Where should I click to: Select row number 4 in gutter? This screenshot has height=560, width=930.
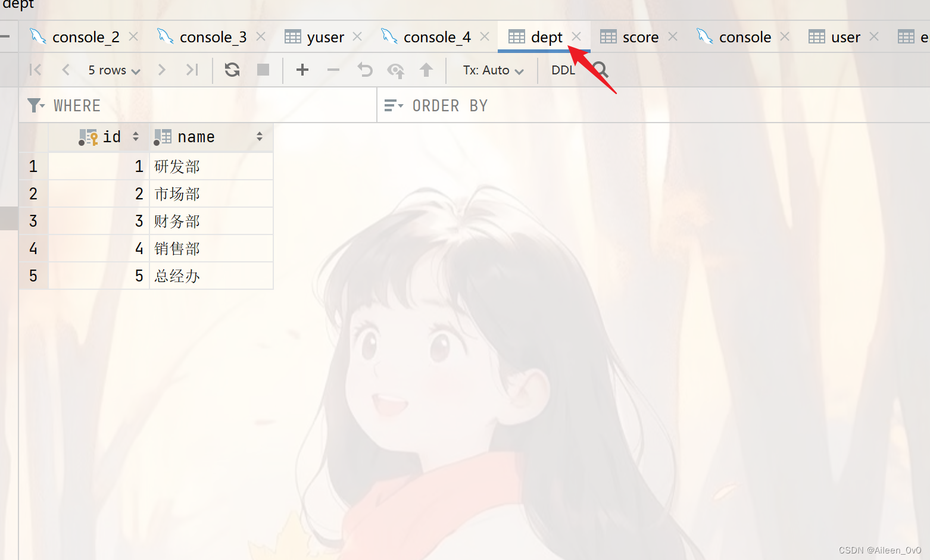coord(33,249)
